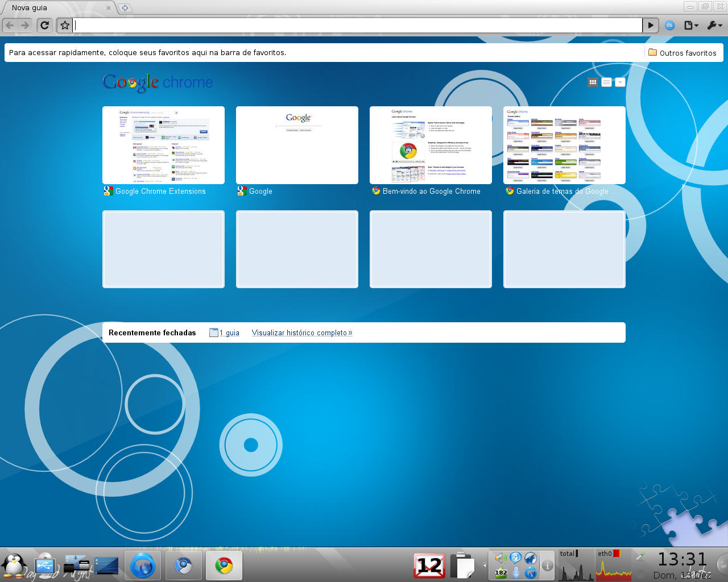Open the Outros favoritos folder
The height and width of the screenshot is (582, 728).
point(682,53)
